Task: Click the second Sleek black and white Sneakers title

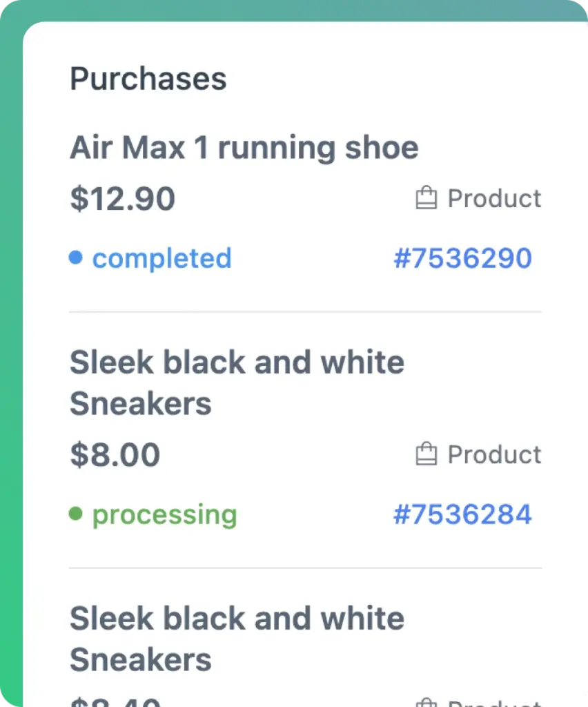Action: pyautogui.click(x=237, y=638)
